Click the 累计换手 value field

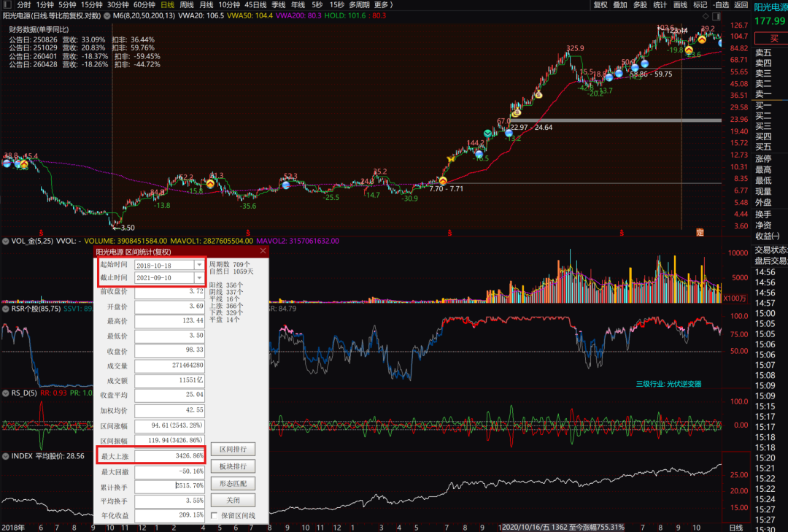click(x=169, y=486)
